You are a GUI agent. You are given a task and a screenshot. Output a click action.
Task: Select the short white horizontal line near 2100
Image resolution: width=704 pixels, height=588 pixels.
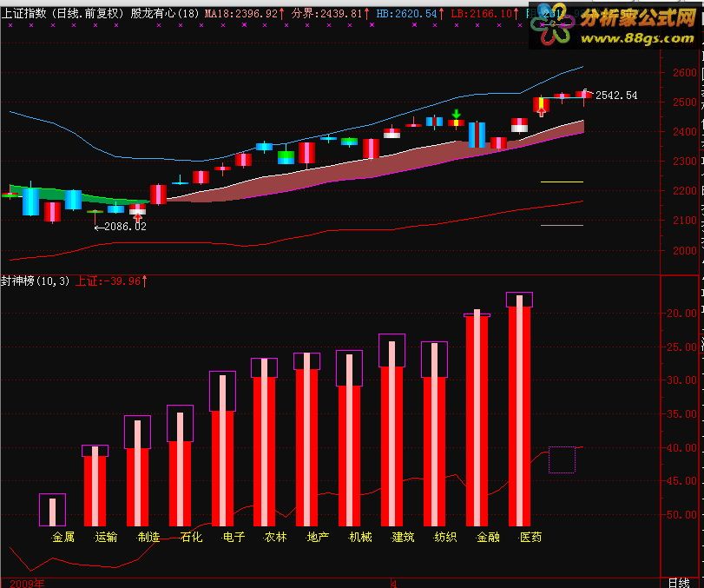[562, 226]
